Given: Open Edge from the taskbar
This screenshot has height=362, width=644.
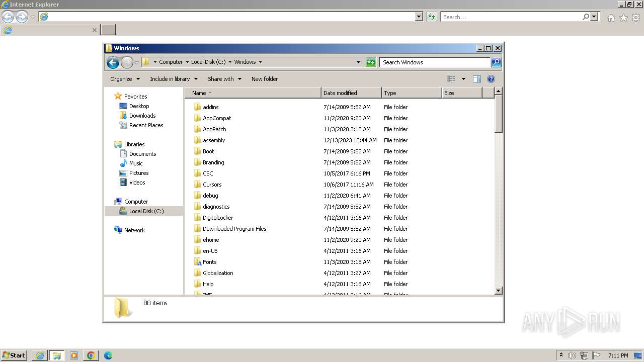Looking at the screenshot, I should (x=108, y=355).
